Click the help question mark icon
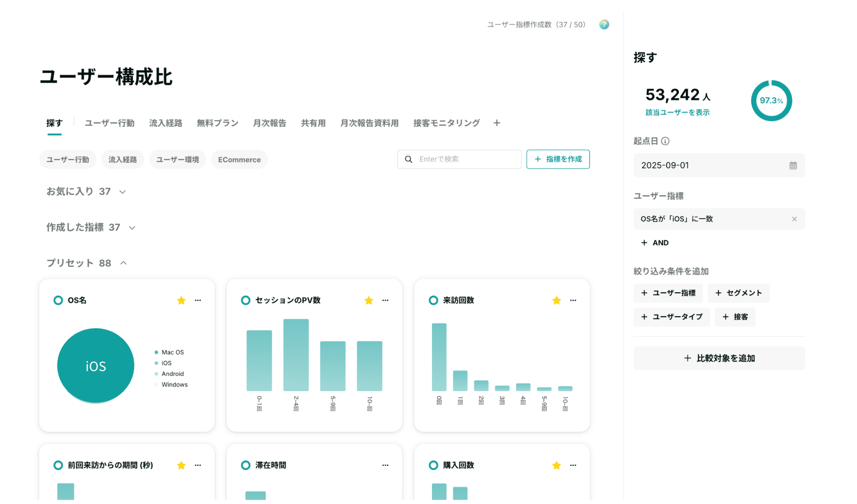 pyautogui.click(x=604, y=25)
